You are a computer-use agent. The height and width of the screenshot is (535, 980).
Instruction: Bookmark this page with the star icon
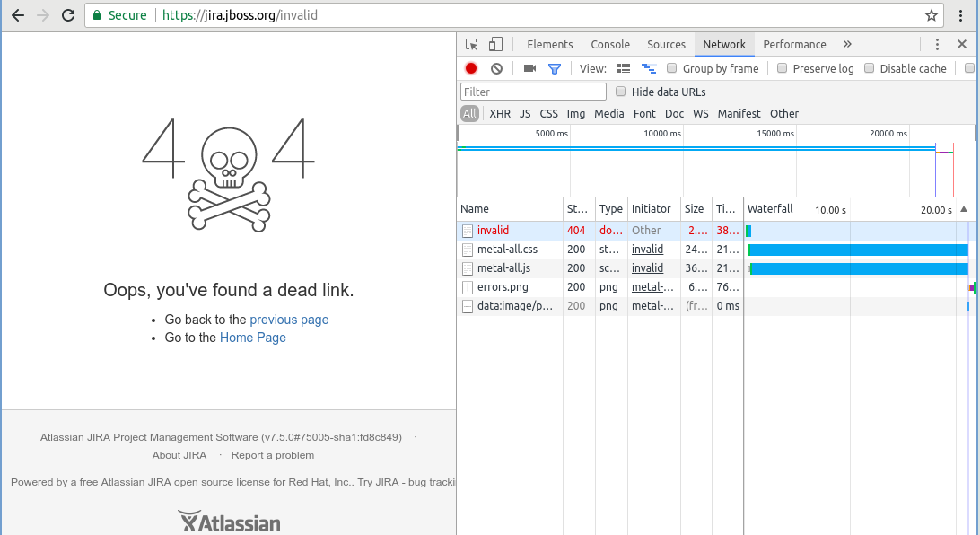point(932,15)
